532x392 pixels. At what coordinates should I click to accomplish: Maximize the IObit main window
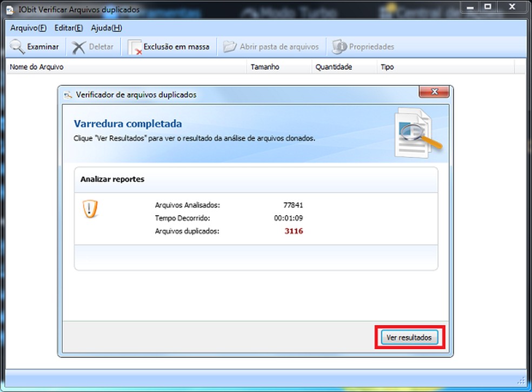488,7
